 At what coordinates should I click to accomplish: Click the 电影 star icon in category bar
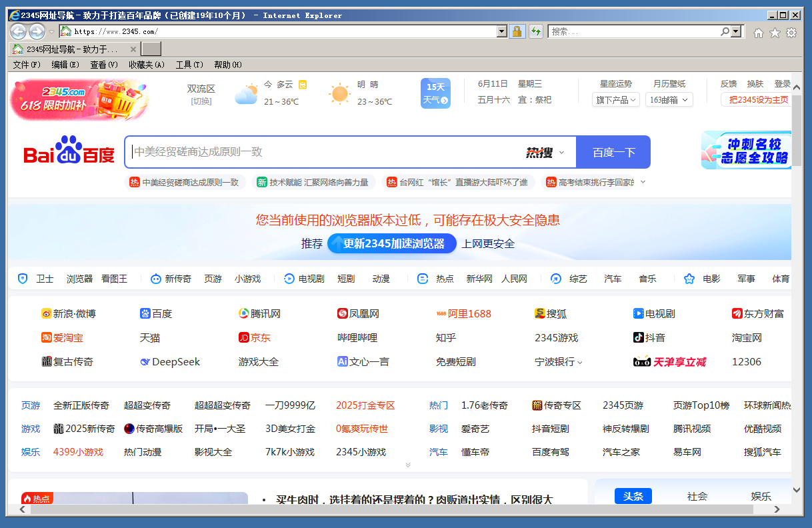coord(689,279)
